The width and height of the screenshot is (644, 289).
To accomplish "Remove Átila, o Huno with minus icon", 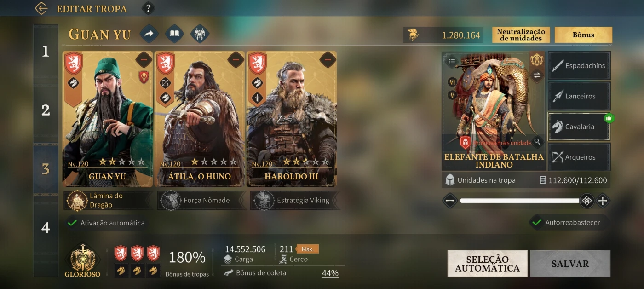I will point(236,60).
